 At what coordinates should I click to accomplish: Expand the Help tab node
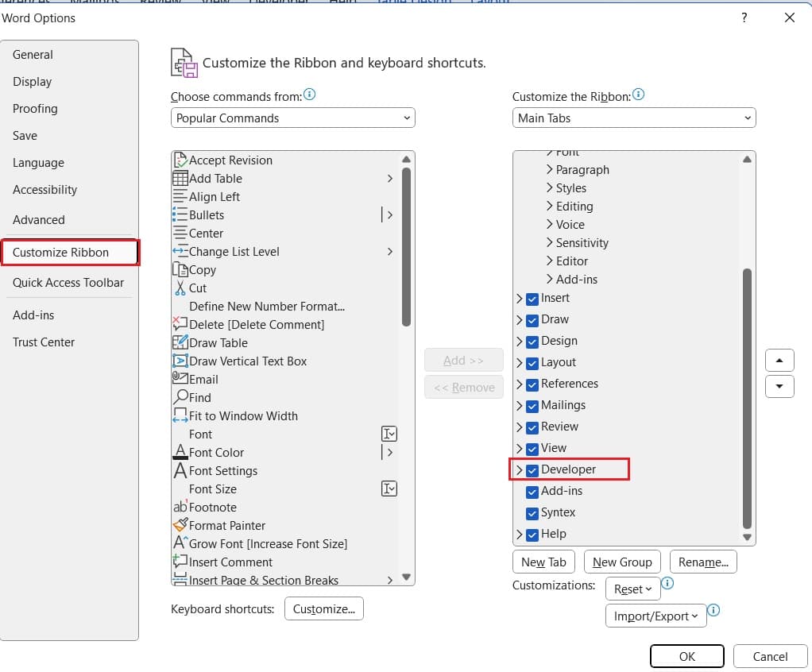[x=519, y=535]
